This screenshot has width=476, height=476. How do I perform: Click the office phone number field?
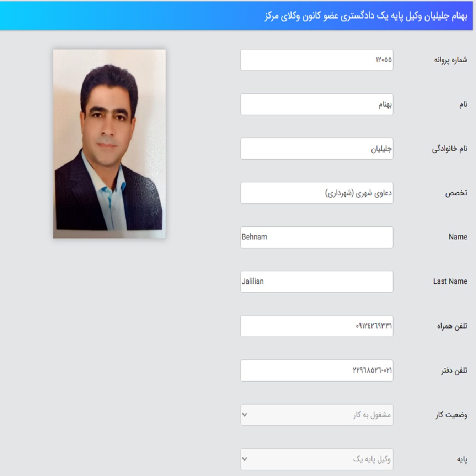tap(317, 370)
